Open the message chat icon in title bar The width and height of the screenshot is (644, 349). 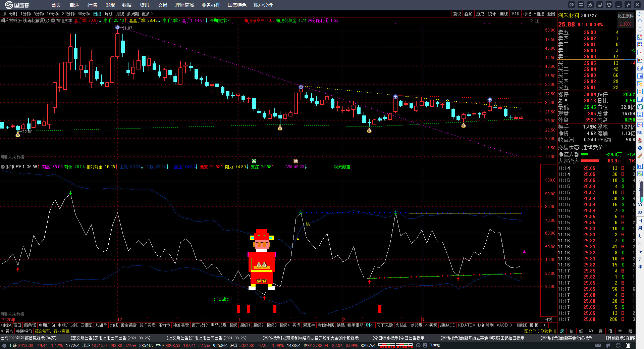pos(572,5)
